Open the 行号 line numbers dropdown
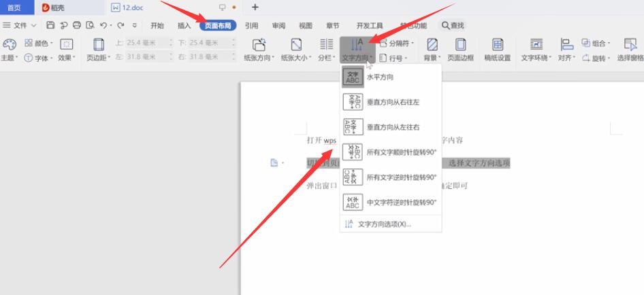The image size is (644, 295). pos(393,58)
